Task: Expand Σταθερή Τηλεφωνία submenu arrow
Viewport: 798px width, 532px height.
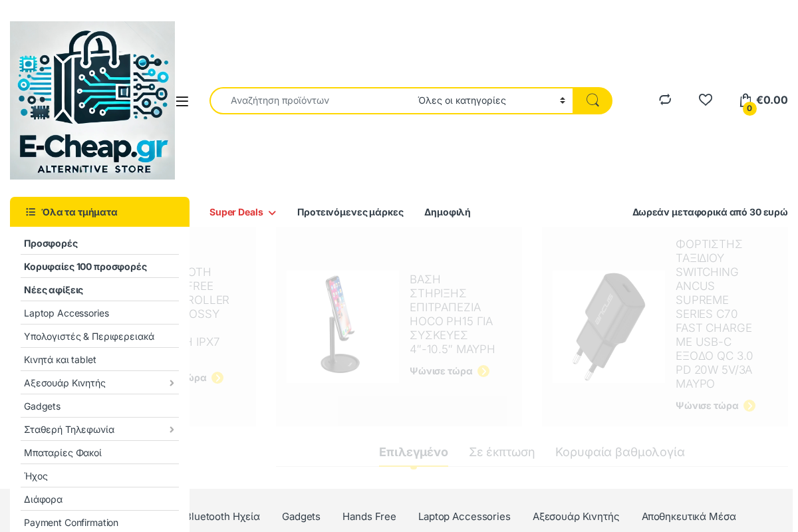Action: [x=172, y=430]
